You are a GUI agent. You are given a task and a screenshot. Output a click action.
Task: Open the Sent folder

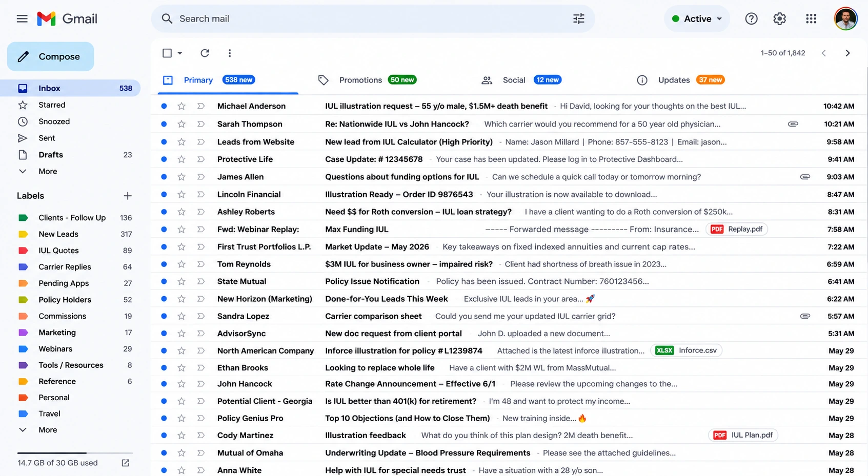70,138
